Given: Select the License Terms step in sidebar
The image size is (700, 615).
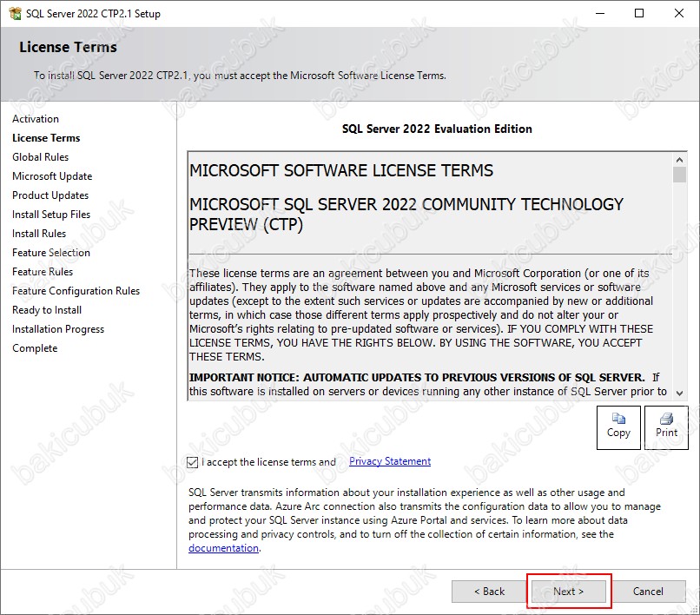Looking at the screenshot, I should coord(46,138).
